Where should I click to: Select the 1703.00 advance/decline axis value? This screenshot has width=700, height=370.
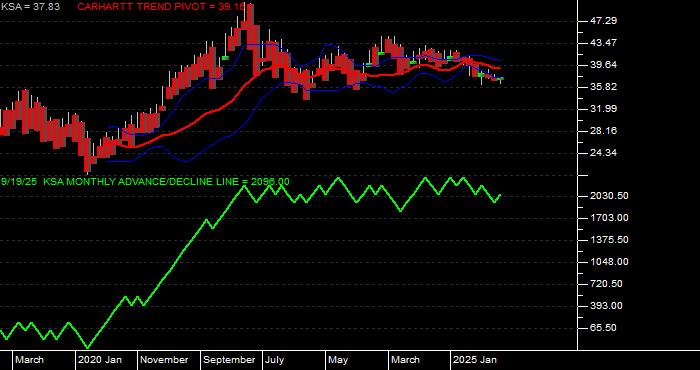(x=608, y=218)
